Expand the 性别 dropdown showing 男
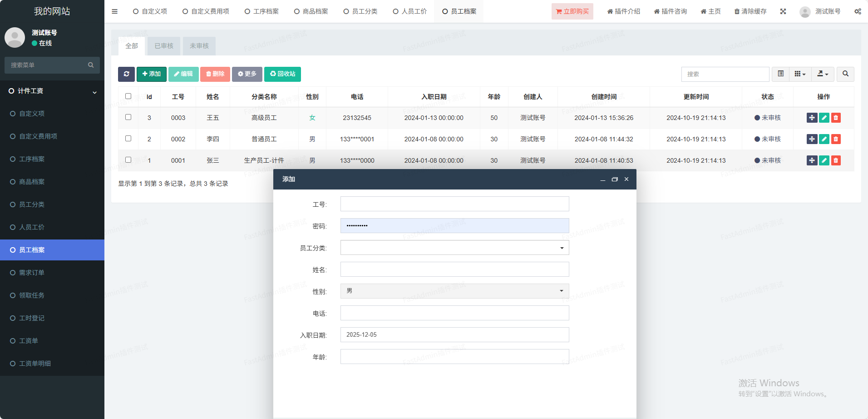This screenshot has height=419, width=868. [454, 291]
